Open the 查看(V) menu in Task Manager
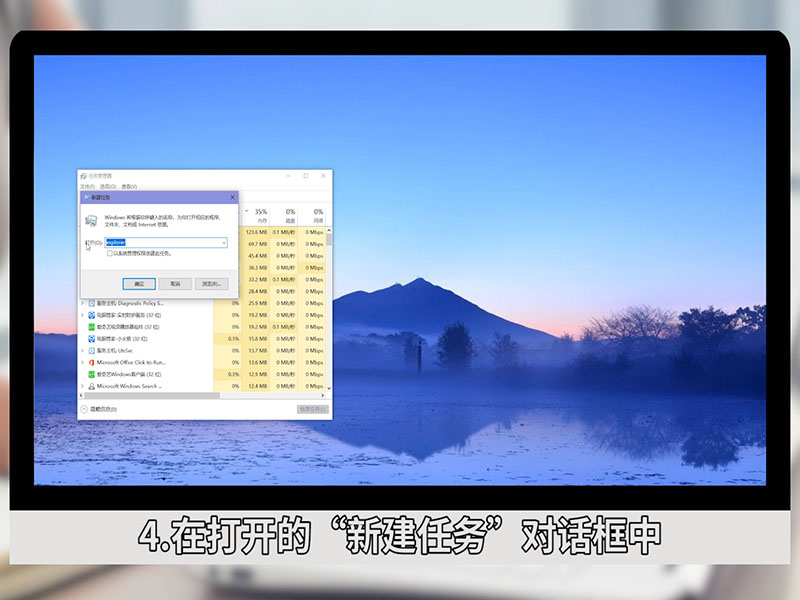 tap(129, 187)
